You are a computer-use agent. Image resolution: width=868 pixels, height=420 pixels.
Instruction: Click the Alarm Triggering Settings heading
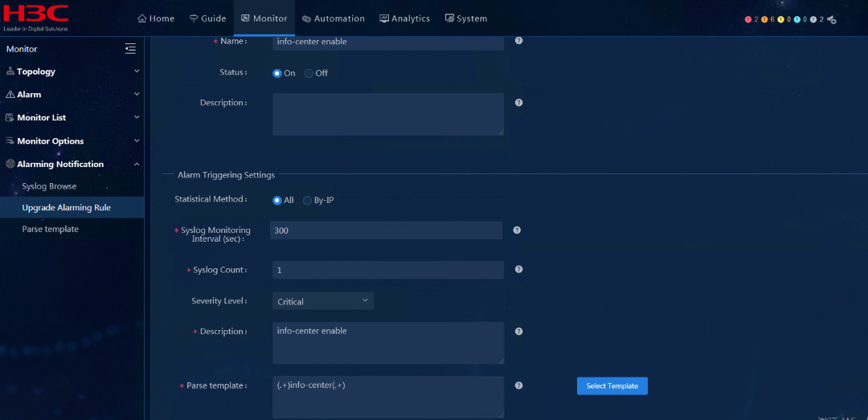coord(226,175)
